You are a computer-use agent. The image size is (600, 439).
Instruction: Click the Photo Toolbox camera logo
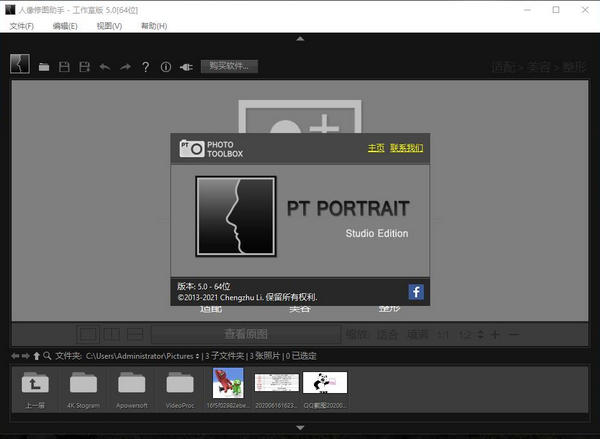tap(211, 149)
